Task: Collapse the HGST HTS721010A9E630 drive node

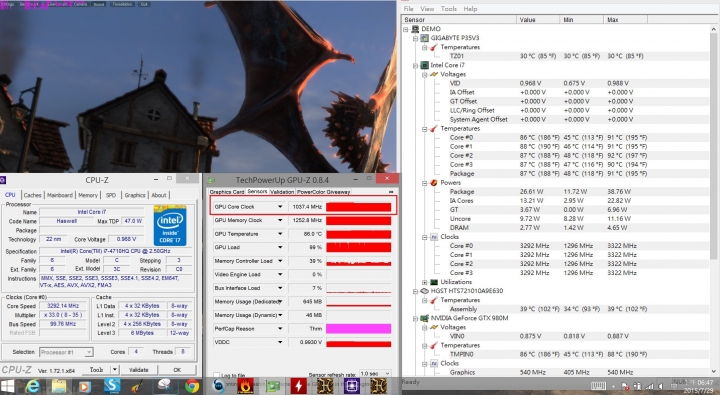Action: [x=415, y=291]
